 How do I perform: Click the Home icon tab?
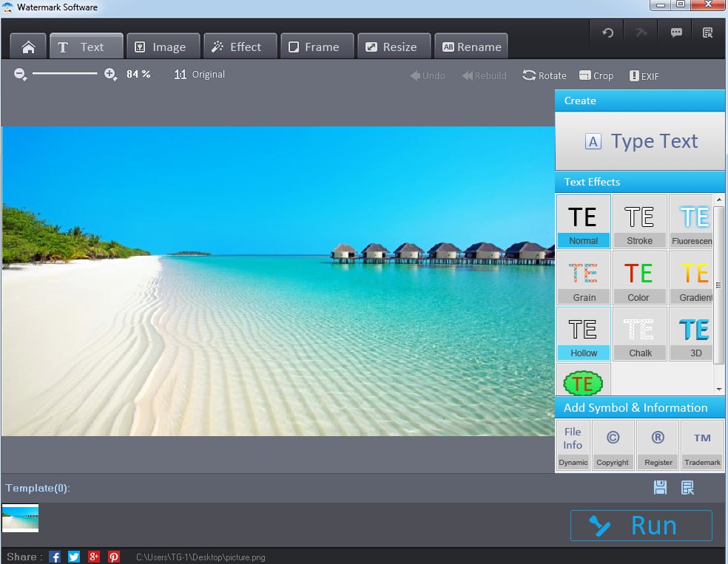point(28,47)
